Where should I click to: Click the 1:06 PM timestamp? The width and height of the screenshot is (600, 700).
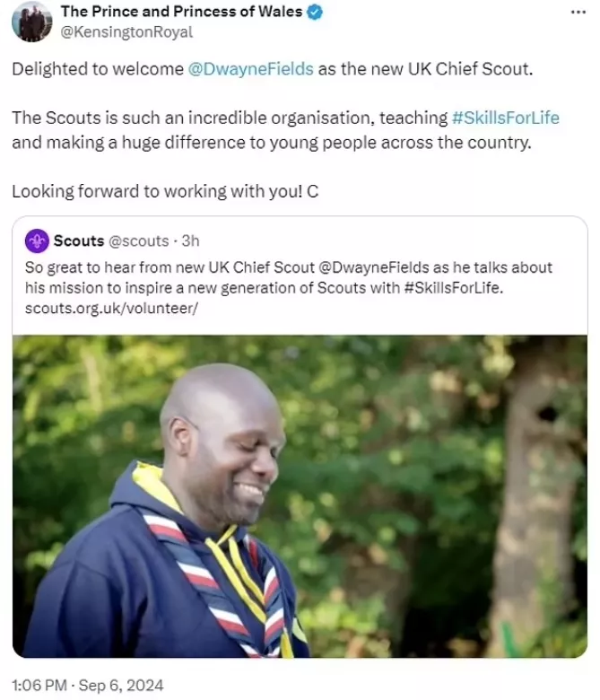(39, 686)
